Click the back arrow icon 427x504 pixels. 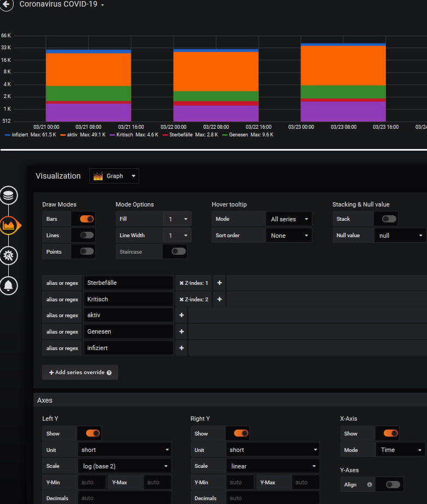6,3
